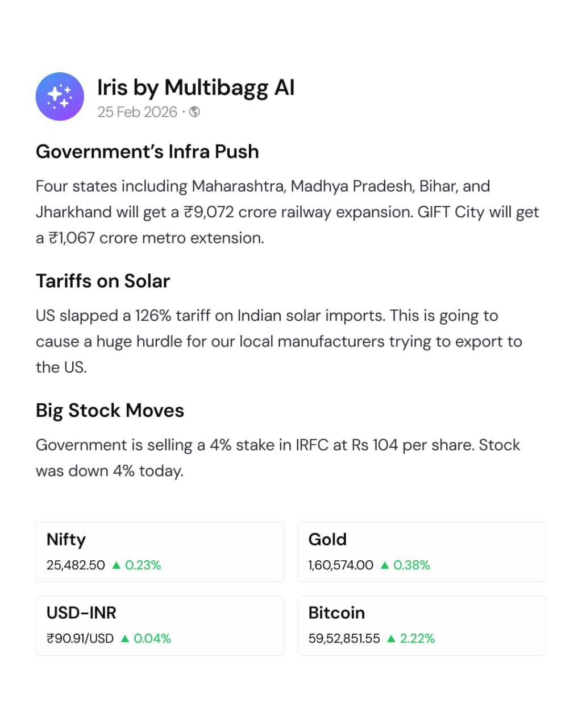582x728 pixels.
Task: Click the paragraph about IRFC stake sale
Action: point(277,458)
